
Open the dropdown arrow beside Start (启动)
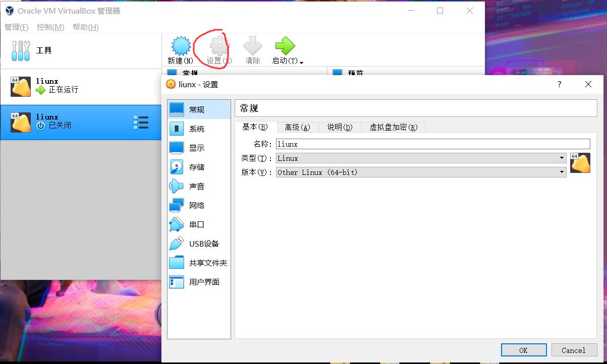[x=301, y=63]
